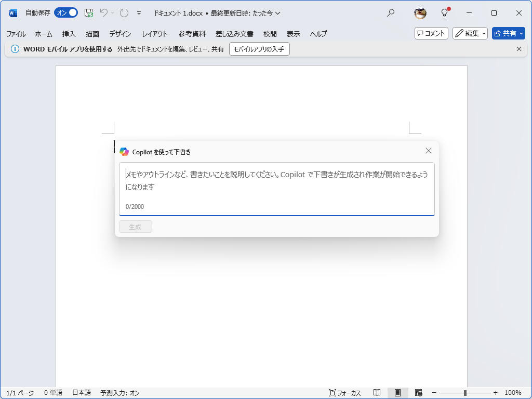Expand the document title version history dropdown
The width and height of the screenshot is (532, 399).
(278, 12)
